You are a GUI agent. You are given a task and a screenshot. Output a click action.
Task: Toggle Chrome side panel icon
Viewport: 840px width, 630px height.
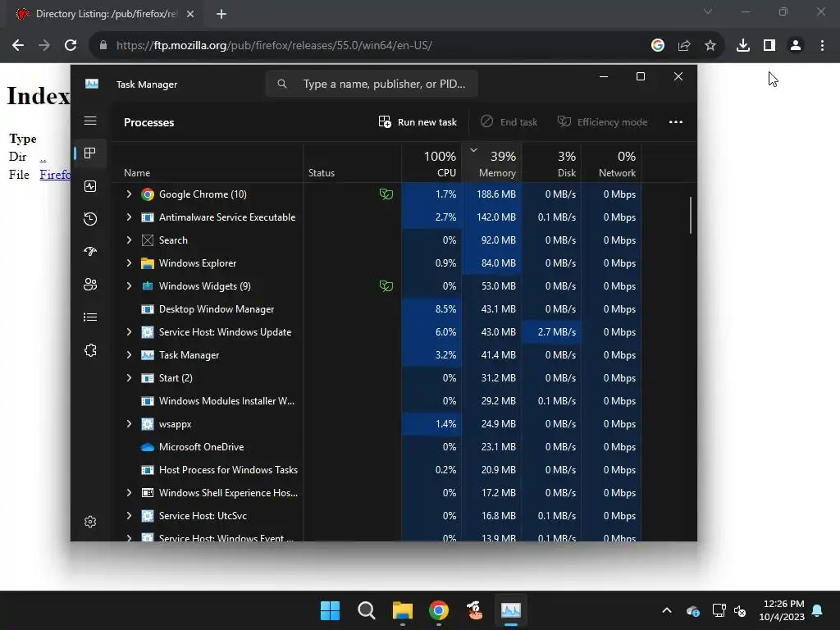click(769, 46)
